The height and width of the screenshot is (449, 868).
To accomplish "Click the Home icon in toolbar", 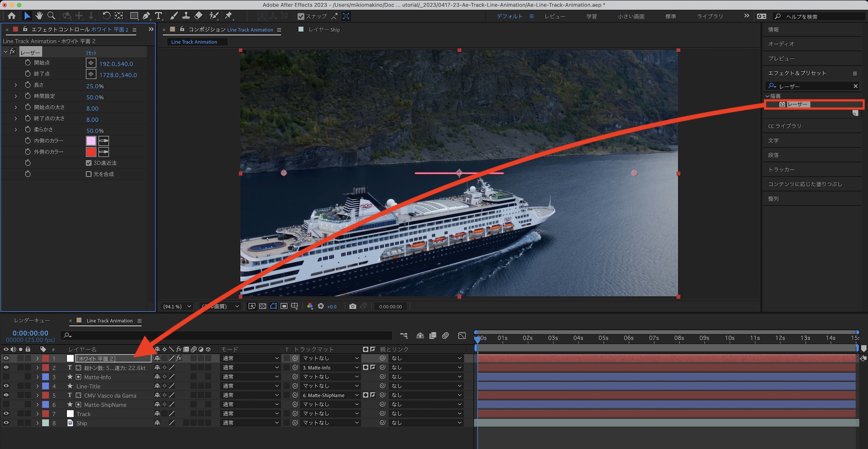I will click(x=11, y=16).
